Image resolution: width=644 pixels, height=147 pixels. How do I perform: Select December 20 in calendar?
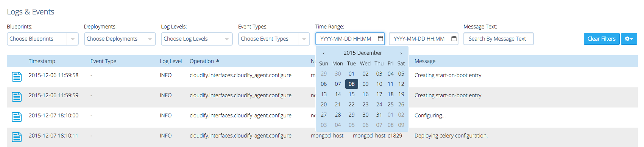[x=324, y=104]
